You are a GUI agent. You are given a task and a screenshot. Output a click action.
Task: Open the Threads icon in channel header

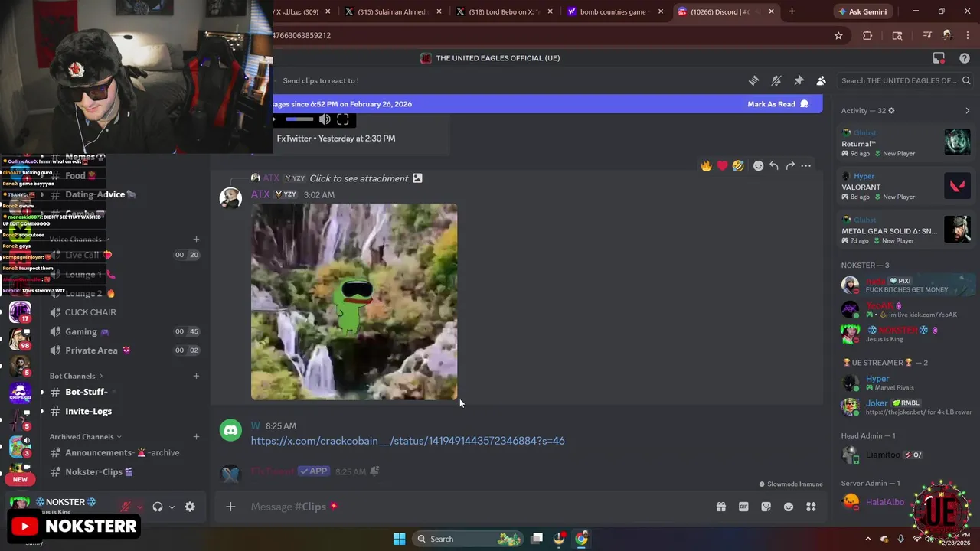click(x=753, y=80)
